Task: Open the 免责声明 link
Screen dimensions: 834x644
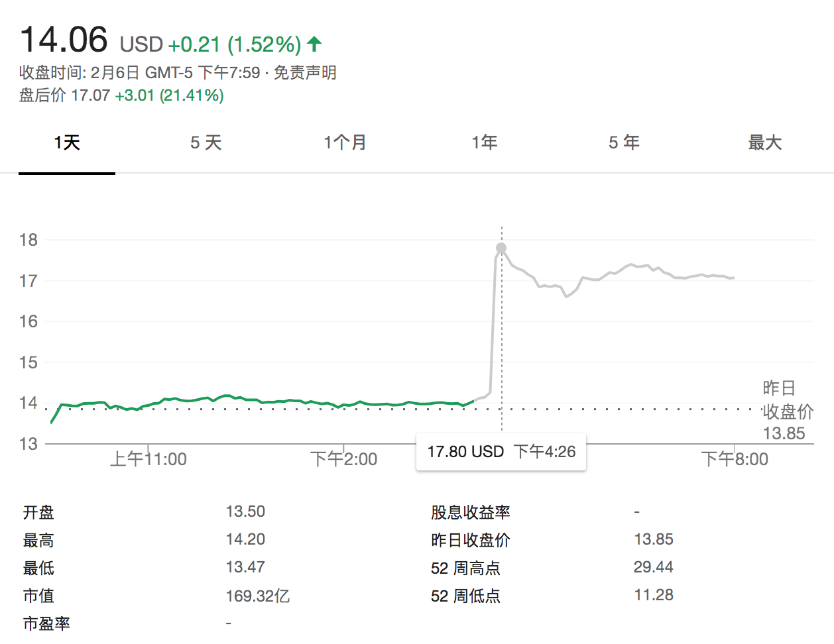Action: [305, 72]
